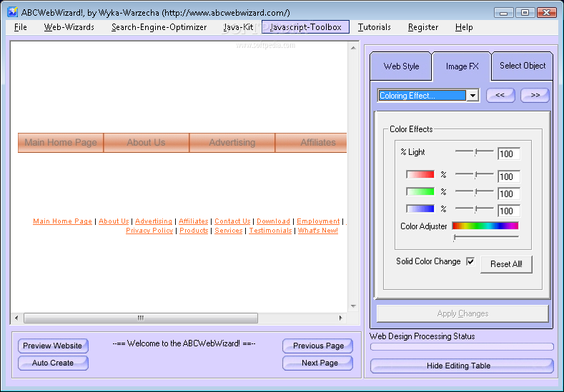This screenshot has width=564, height=392.
Task: Click the Next Page button
Action: [x=318, y=363]
